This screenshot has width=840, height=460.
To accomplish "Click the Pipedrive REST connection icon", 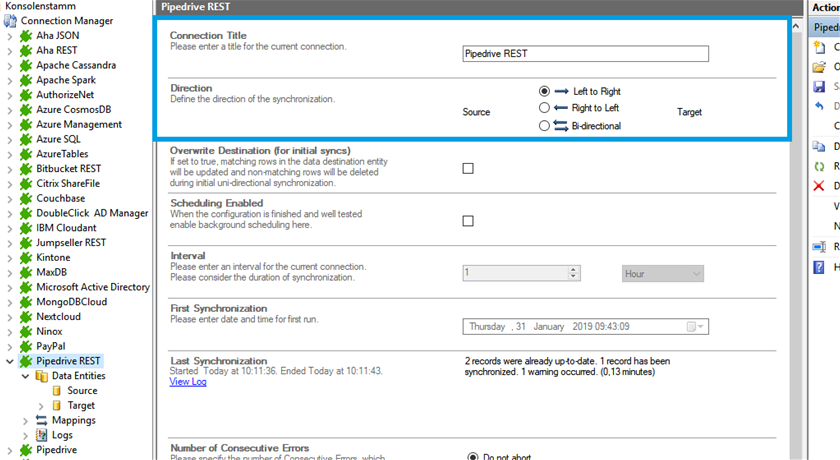I will point(26,361).
